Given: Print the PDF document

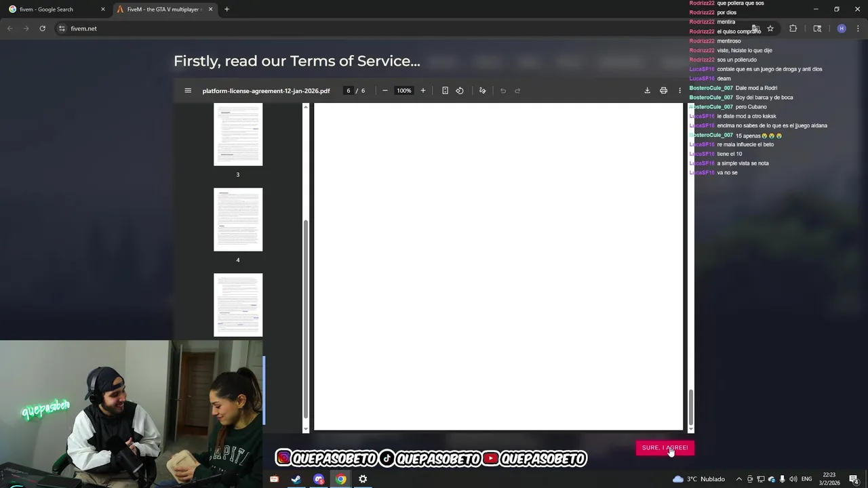Looking at the screenshot, I should click(663, 91).
